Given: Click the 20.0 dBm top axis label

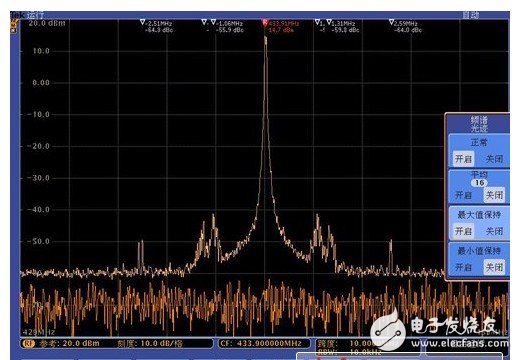Looking at the screenshot, I should [x=47, y=23].
